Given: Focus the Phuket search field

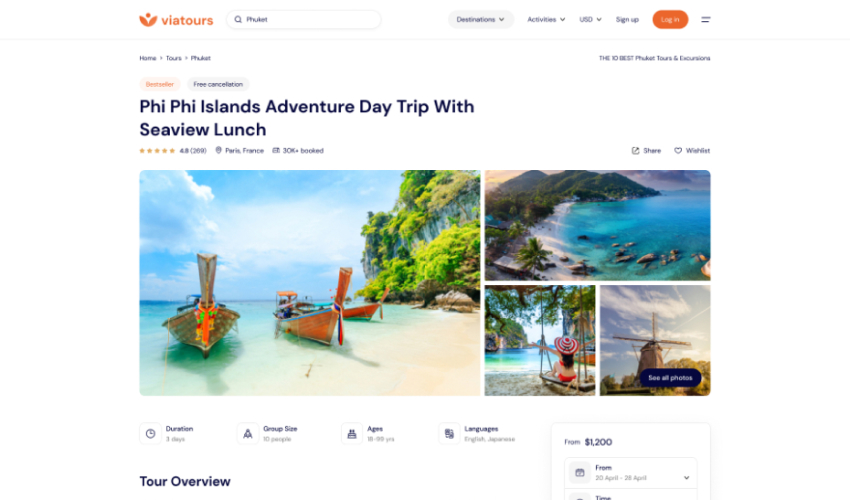Looking at the screenshot, I should click(x=304, y=20).
